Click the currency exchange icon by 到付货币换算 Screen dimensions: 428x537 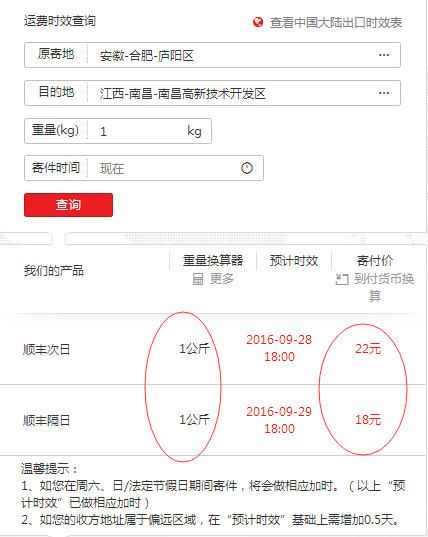pos(342,279)
